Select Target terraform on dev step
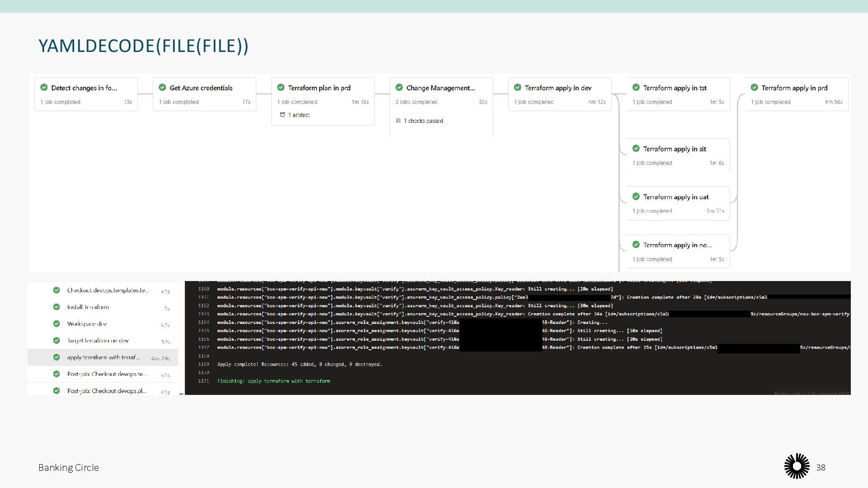868x488 pixels. (98, 341)
